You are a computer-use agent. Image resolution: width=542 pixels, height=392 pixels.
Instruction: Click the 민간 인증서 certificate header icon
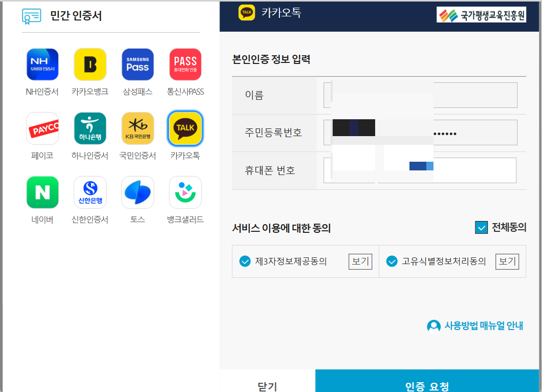click(x=31, y=16)
